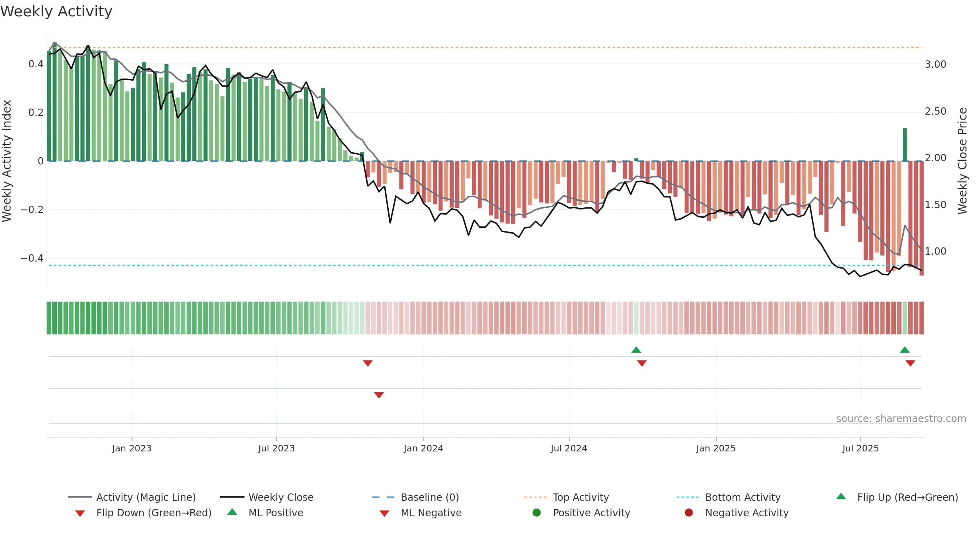The width and height of the screenshot is (980, 551).
Task: Click the Jan 2023 axis label
Action: click(132, 449)
